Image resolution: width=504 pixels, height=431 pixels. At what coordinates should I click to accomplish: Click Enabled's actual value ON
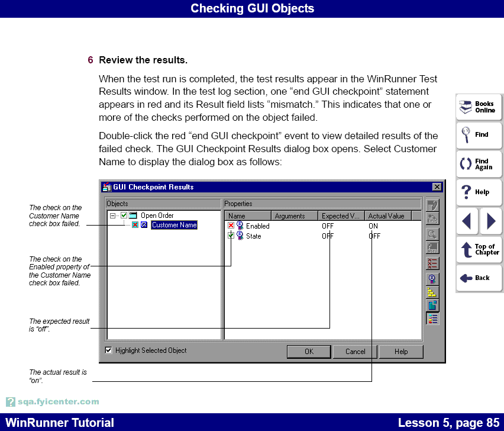pyautogui.click(x=373, y=226)
